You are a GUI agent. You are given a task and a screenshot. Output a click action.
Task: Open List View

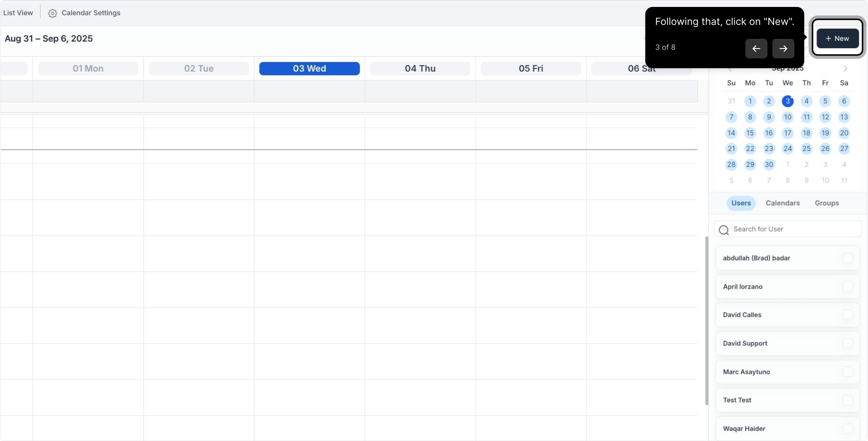(18, 13)
